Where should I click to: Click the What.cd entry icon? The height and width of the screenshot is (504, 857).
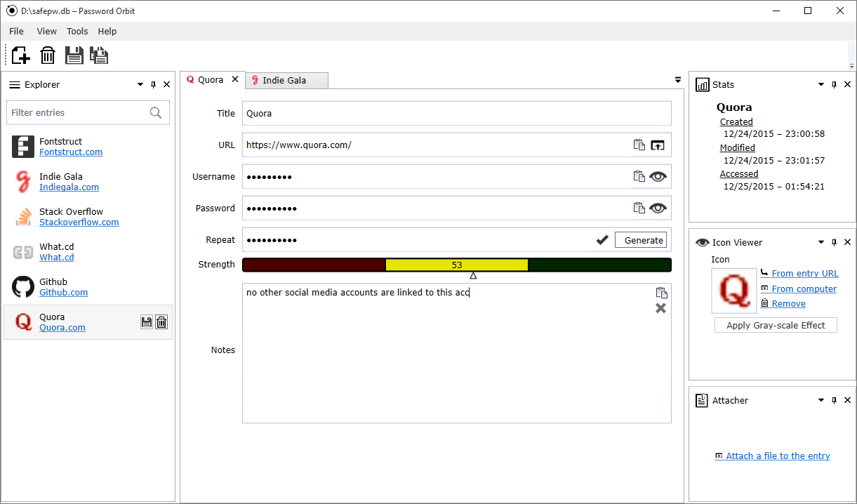tap(23, 252)
